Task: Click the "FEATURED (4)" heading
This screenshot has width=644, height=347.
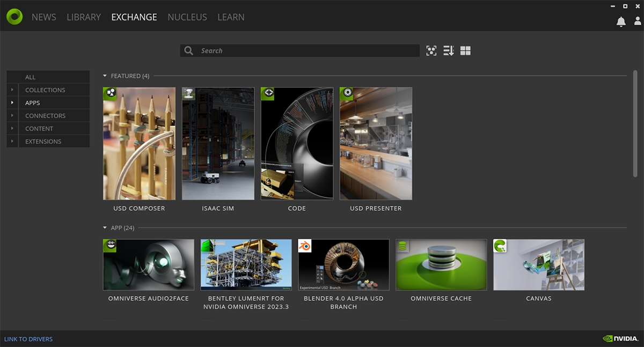Action: point(130,76)
